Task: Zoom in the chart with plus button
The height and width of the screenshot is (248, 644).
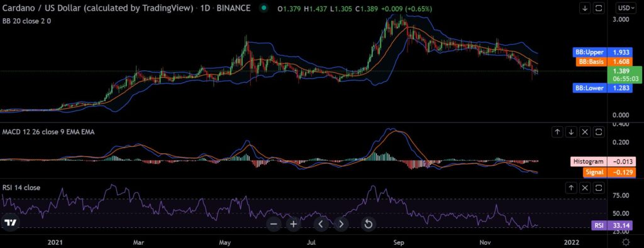Action: (293, 224)
